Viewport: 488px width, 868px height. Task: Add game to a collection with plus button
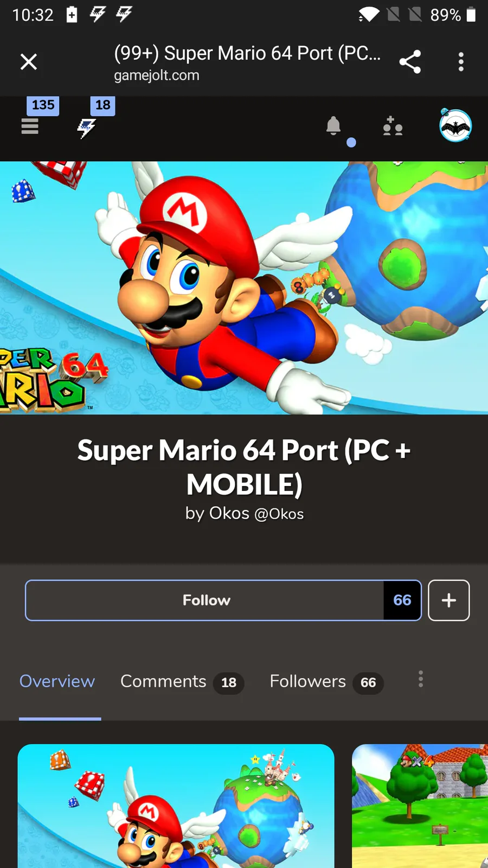[449, 600]
